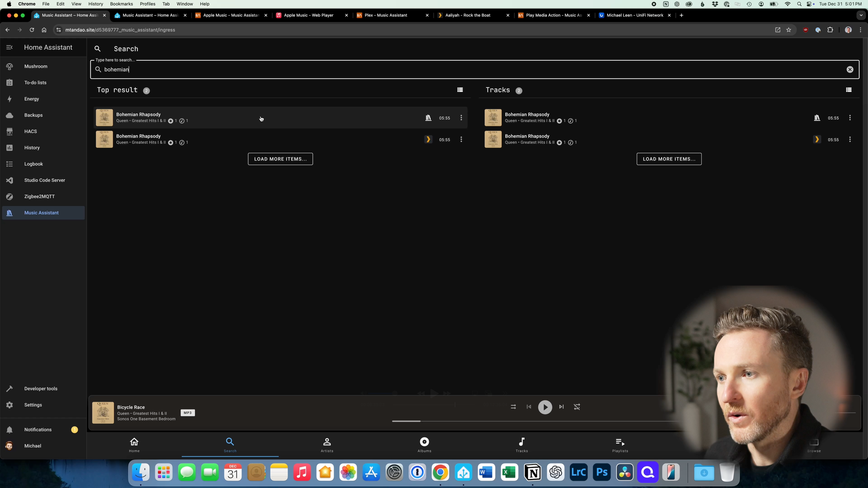The width and height of the screenshot is (868, 488).
Task: Open the Playlists section
Action: click(x=619, y=445)
